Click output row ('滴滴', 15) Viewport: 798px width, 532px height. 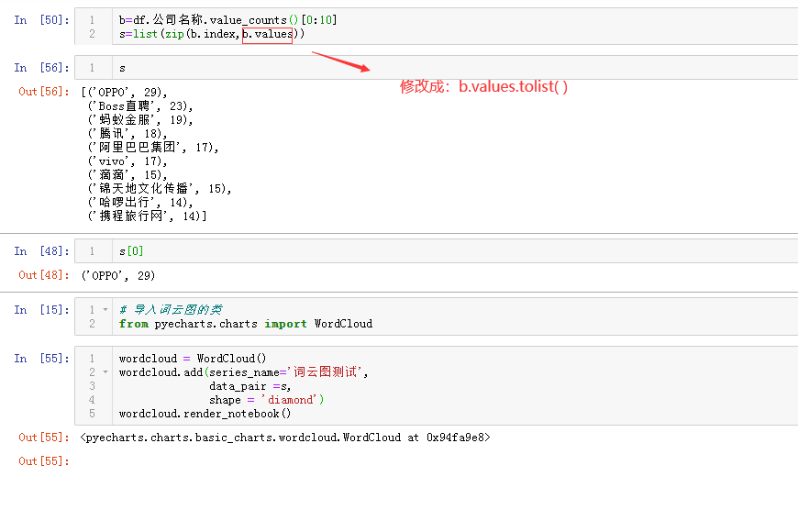click(x=127, y=174)
